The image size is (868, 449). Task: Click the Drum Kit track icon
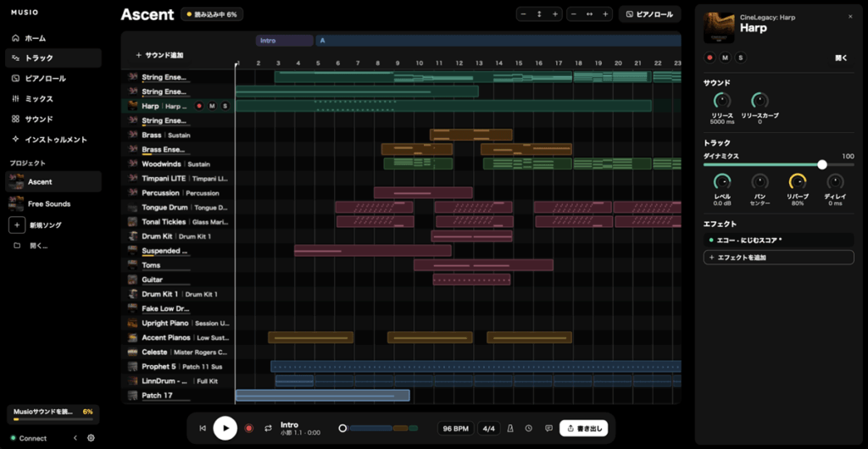tap(132, 236)
